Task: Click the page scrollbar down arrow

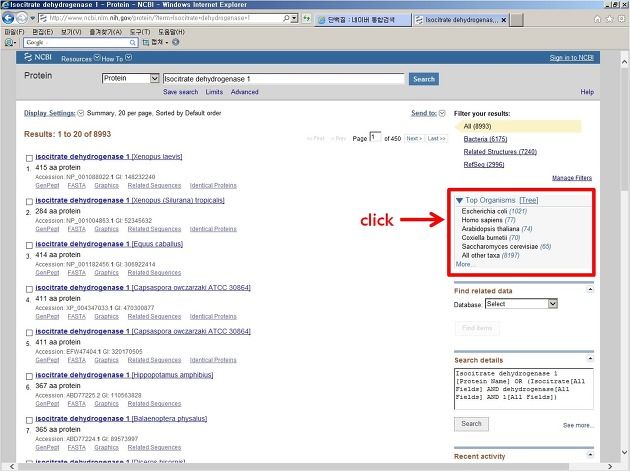Action: click(624, 452)
